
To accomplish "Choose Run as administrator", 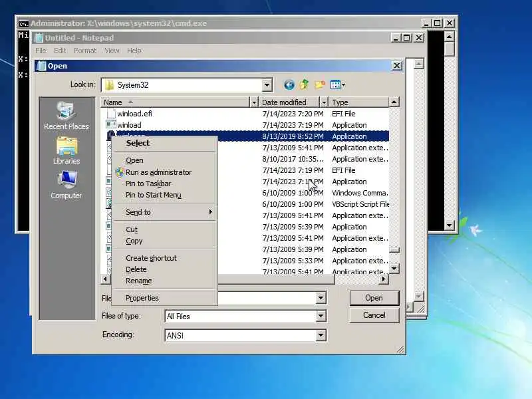I will [164, 172].
